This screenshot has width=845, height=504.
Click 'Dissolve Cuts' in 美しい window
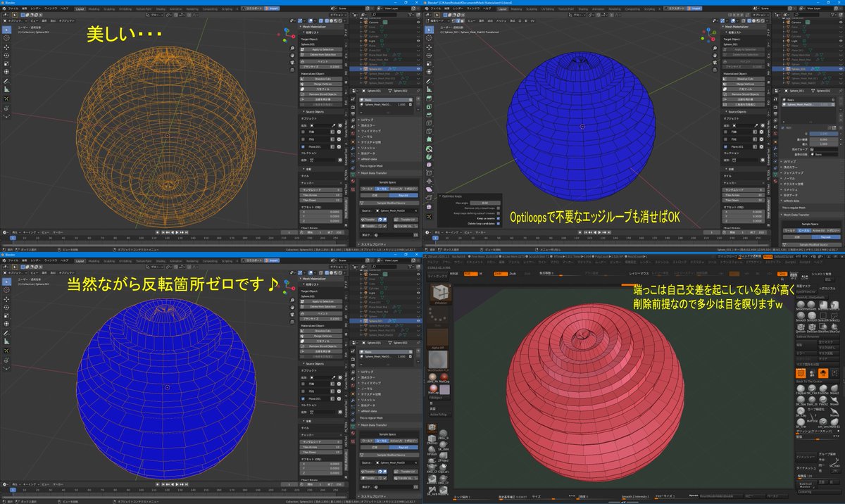(321, 78)
